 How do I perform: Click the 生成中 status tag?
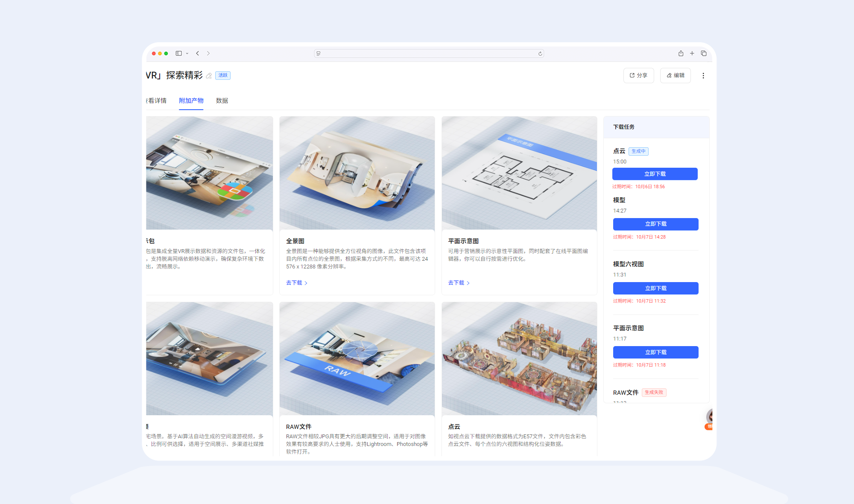[x=638, y=151]
